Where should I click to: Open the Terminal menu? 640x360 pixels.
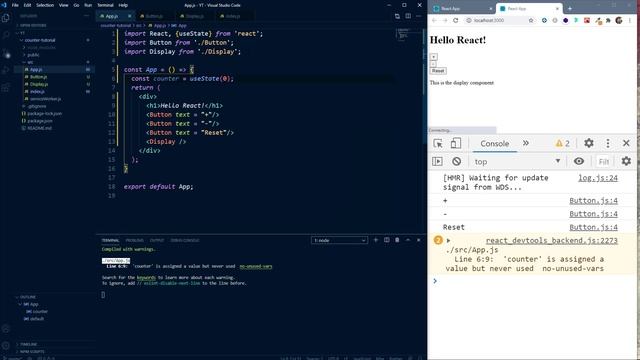coord(105,5)
